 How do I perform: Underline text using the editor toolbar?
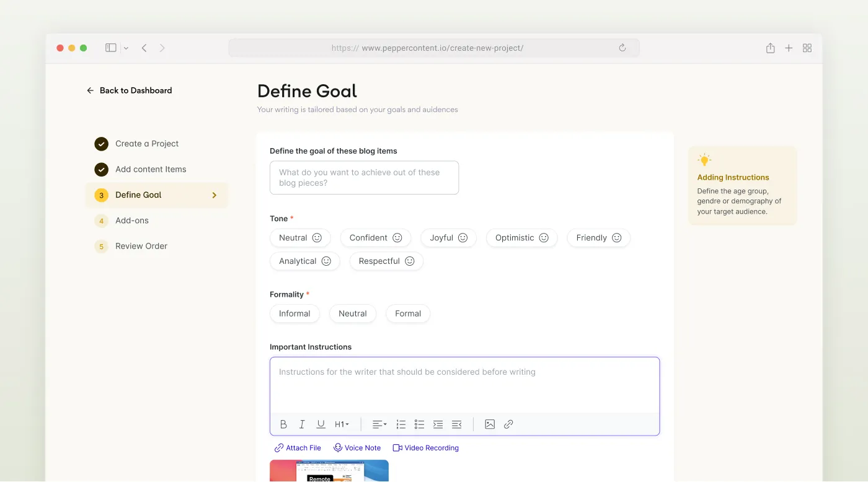(321, 424)
